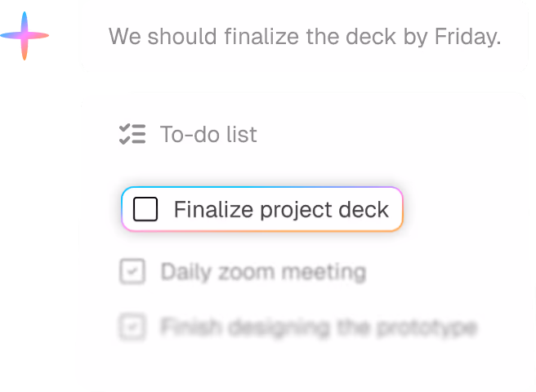The height and width of the screenshot is (392, 536).
Task: Select the Finalize project deck task label
Action: point(281,210)
